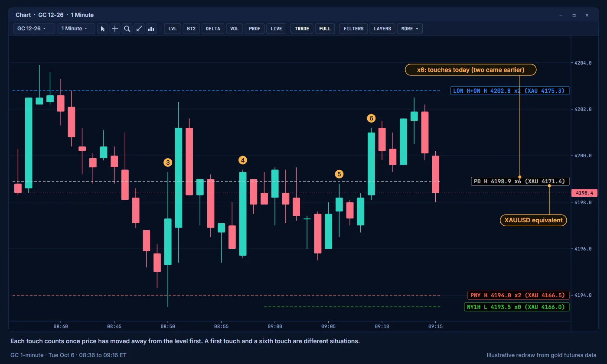This screenshot has width=607, height=364.
Task: Switch on the PROF profile view
Action: pos(255,29)
